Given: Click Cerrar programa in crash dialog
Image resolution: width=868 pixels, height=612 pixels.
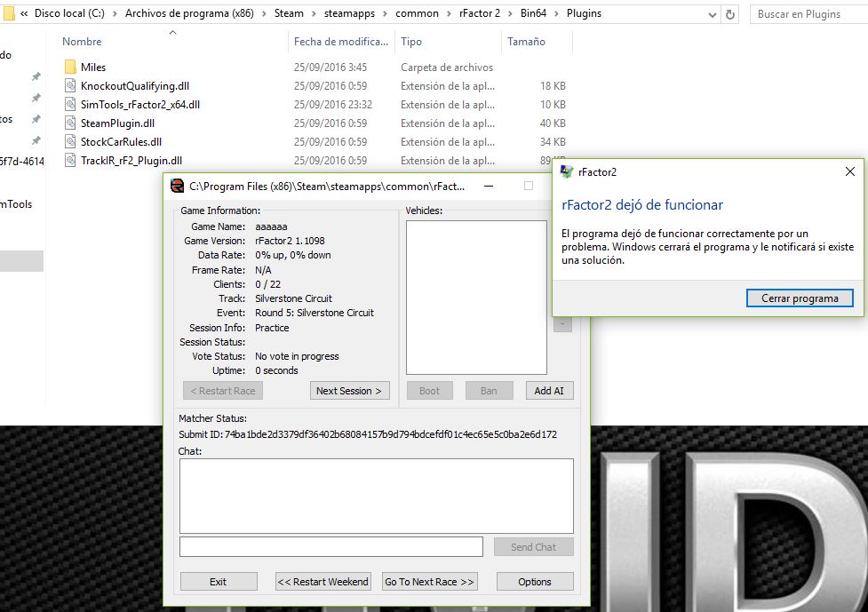Looking at the screenshot, I should point(800,298).
